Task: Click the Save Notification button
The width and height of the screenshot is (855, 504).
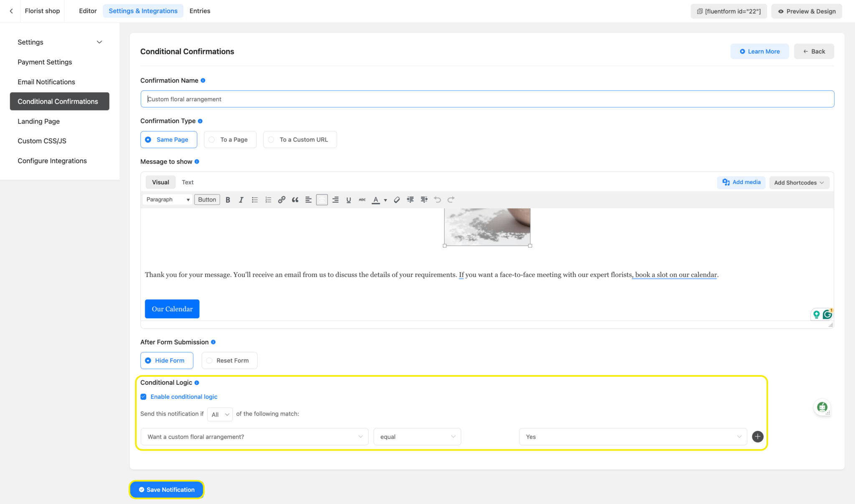Action: tap(167, 489)
